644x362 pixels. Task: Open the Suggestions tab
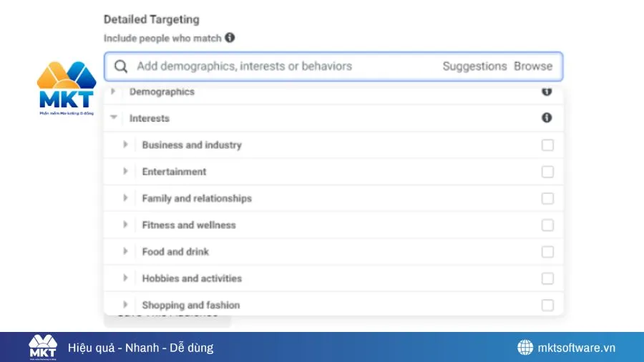(x=474, y=67)
